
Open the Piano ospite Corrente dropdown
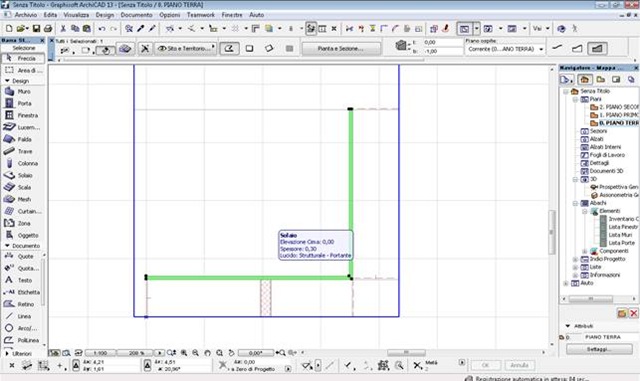[505, 49]
